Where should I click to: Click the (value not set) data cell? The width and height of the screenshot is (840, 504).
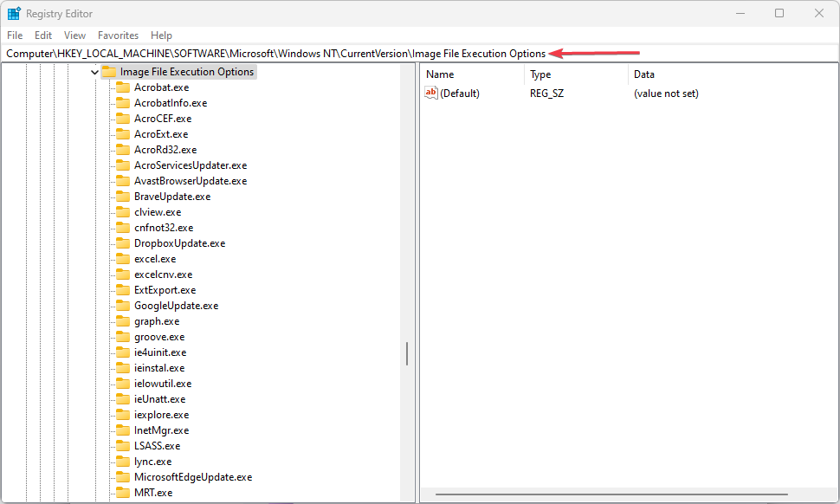coord(666,94)
